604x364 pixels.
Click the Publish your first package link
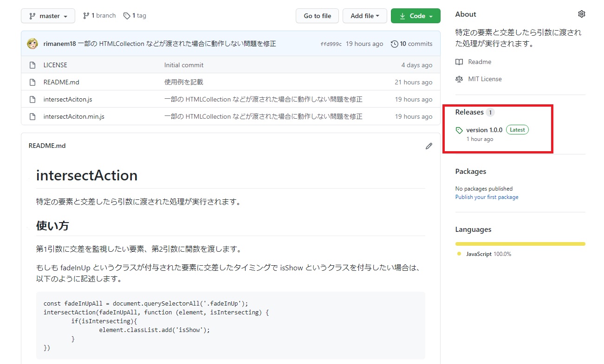click(x=487, y=197)
